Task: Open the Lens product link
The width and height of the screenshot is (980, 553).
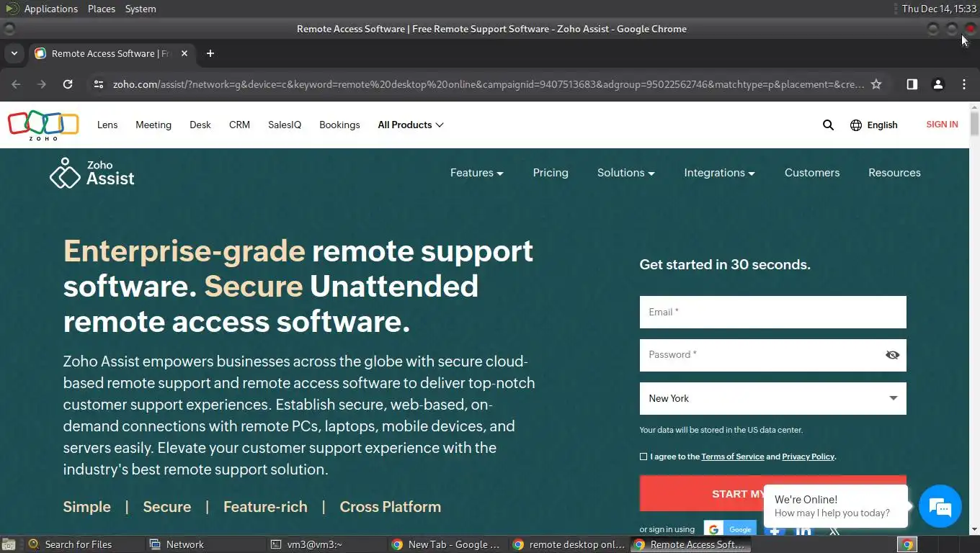Action: 107,125
